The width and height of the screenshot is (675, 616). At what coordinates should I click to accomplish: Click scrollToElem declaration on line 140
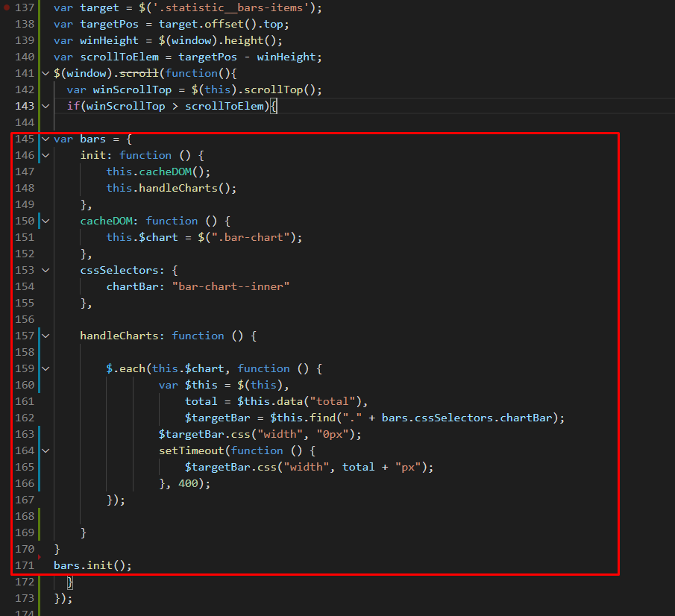119,57
